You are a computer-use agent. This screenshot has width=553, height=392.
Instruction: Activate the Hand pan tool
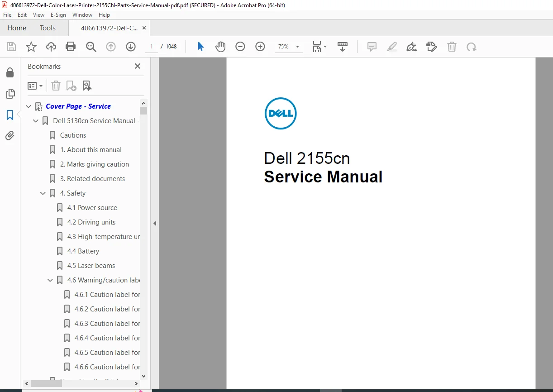pyautogui.click(x=220, y=47)
